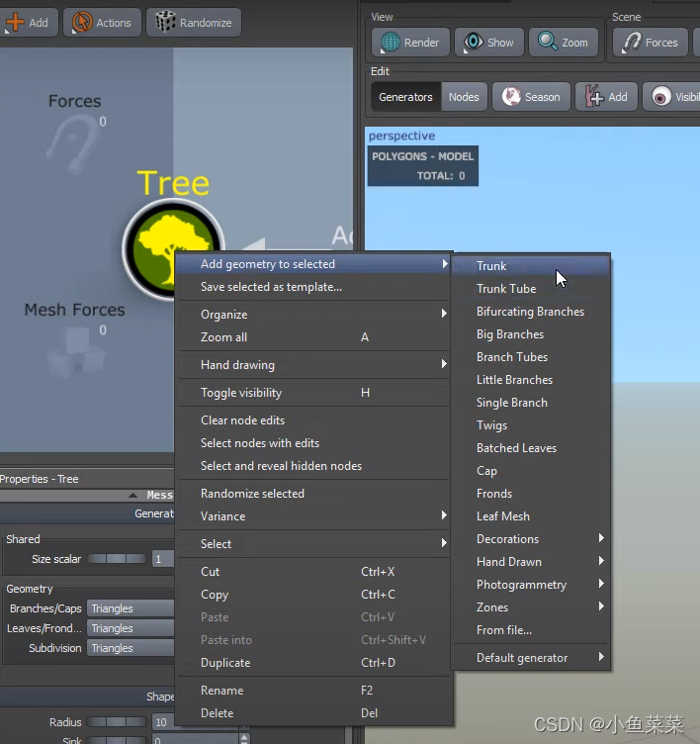
Task: Expand the Hand drawing submenu
Action: pyautogui.click(x=313, y=365)
